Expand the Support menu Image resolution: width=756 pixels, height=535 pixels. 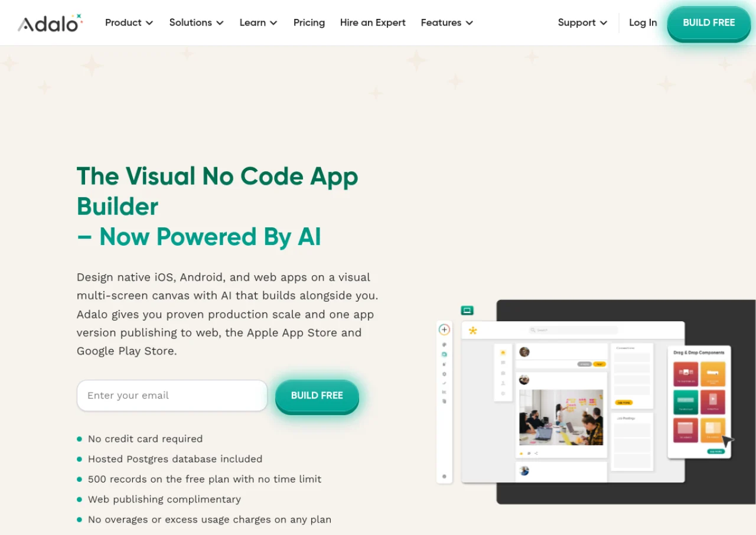(x=582, y=22)
